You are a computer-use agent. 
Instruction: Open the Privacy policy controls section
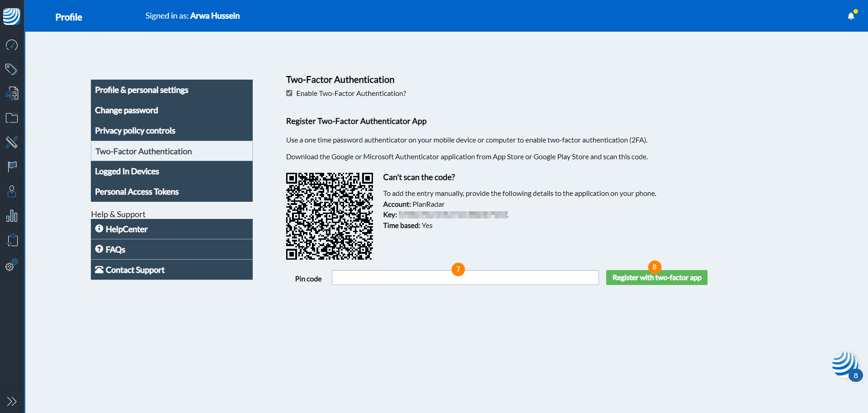(135, 131)
